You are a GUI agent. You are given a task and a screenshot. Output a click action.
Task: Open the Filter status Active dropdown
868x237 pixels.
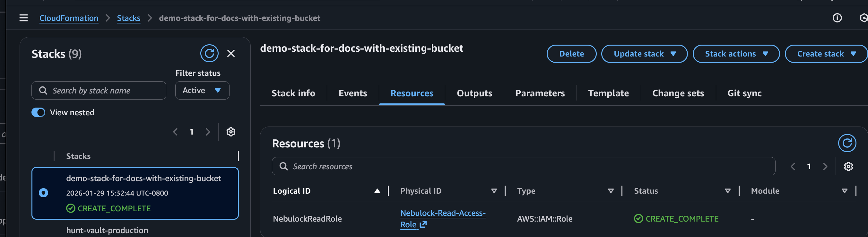click(x=202, y=90)
